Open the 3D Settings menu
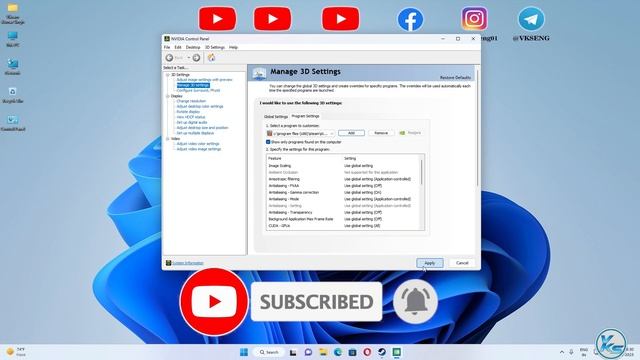640x360 pixels. coord(215,47)
